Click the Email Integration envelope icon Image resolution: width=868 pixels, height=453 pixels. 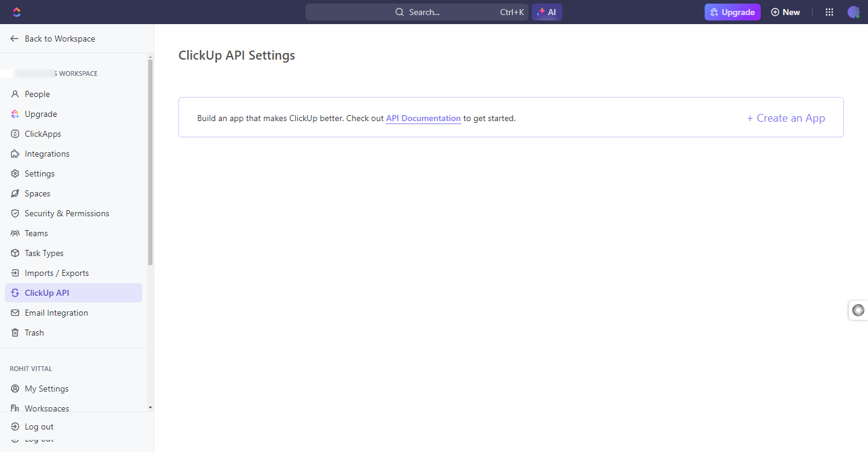tap(15, 313)
